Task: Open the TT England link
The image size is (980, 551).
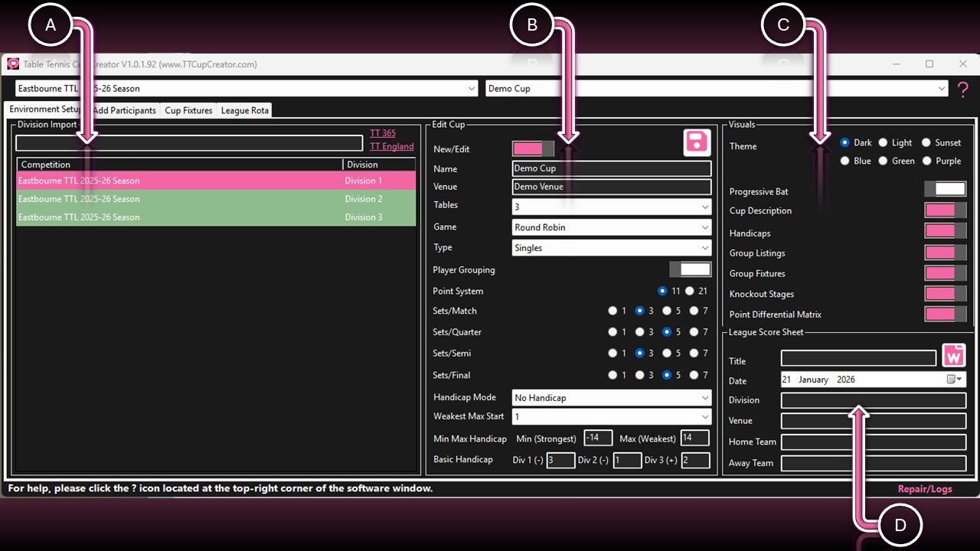Action: (391, 146)
